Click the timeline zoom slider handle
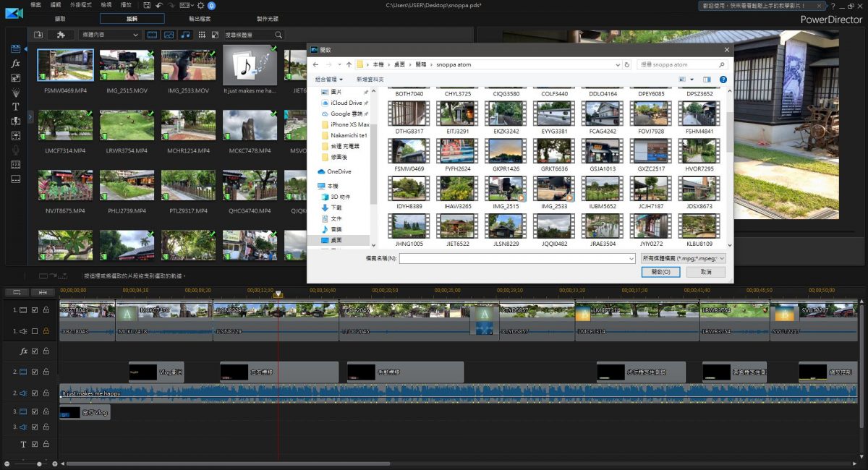 coord(40,463)
